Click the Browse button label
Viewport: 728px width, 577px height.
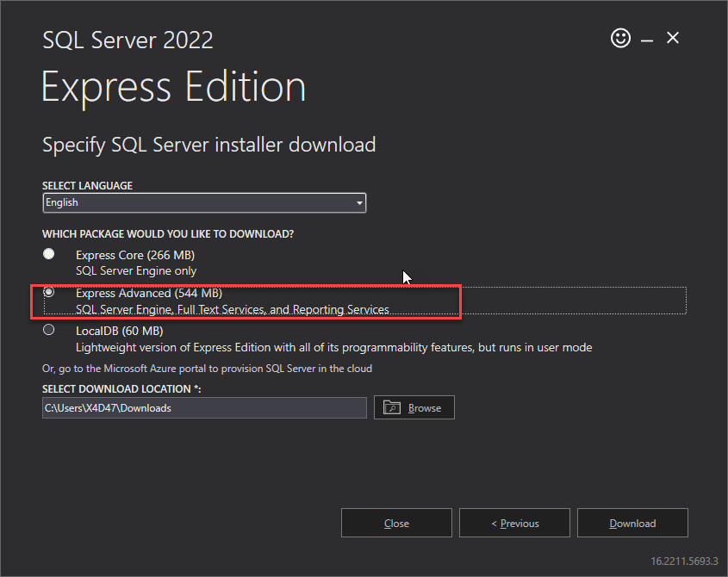pos(425,408)
